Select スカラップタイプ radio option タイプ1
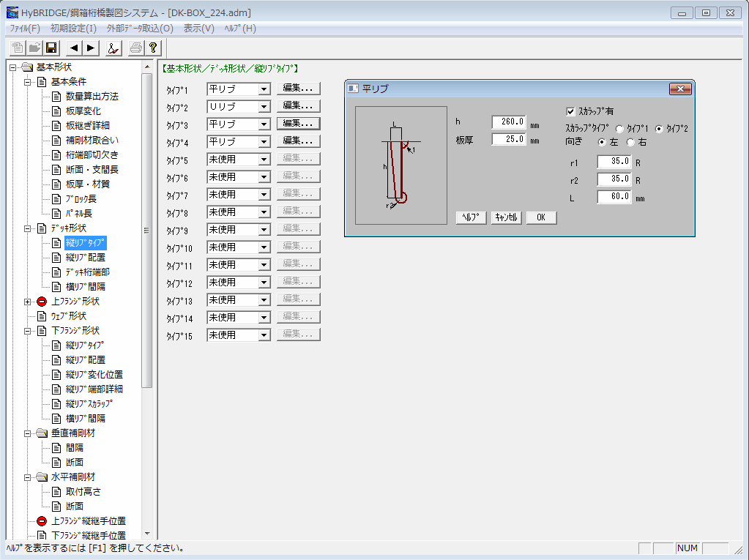This screenshot has width=749, height=560. [619, 129]
